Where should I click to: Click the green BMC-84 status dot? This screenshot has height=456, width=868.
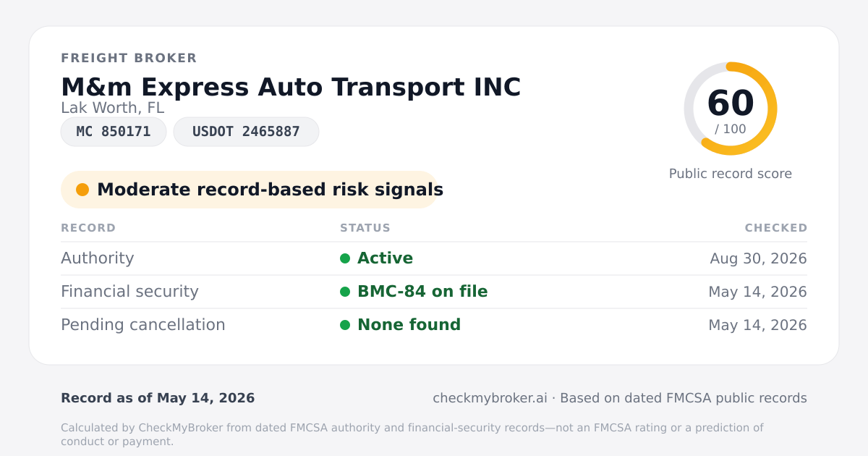pyautogui.click(x=345, y=292)
